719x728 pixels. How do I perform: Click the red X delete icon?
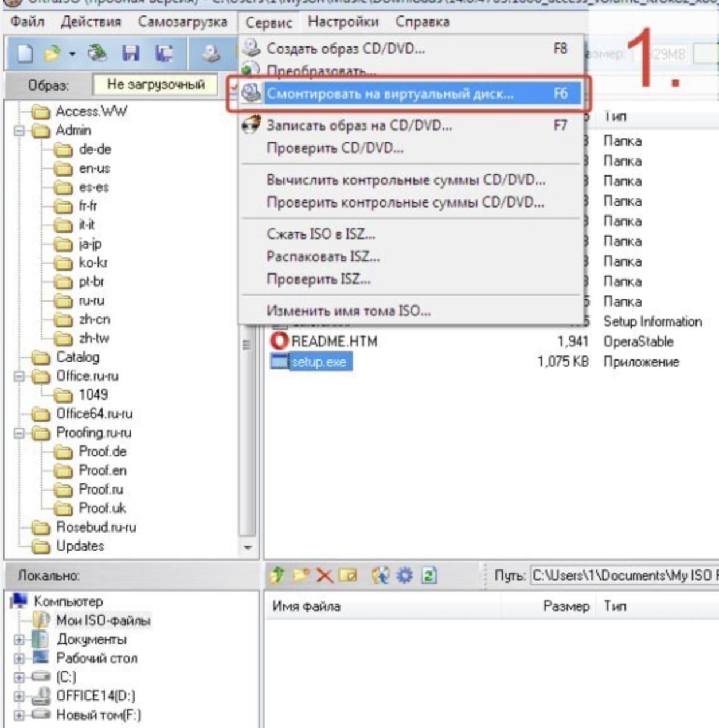click(x=325, y=575)
